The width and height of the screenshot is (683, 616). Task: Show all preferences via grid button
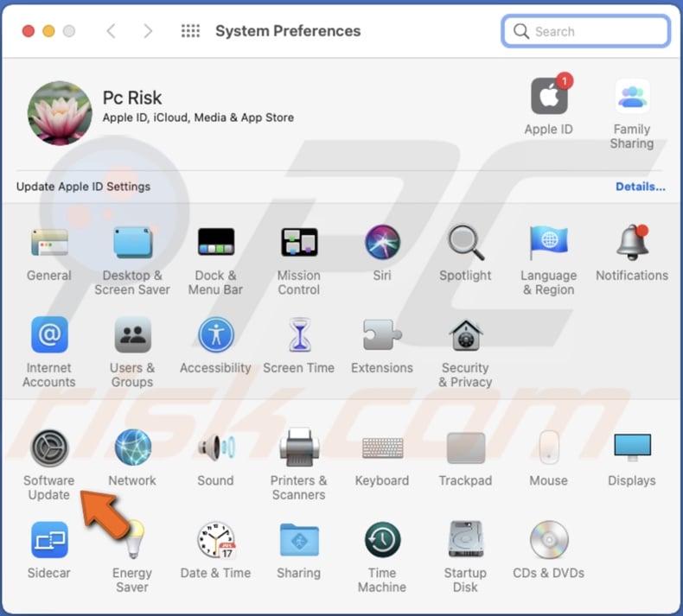click(x=190, y=31)
